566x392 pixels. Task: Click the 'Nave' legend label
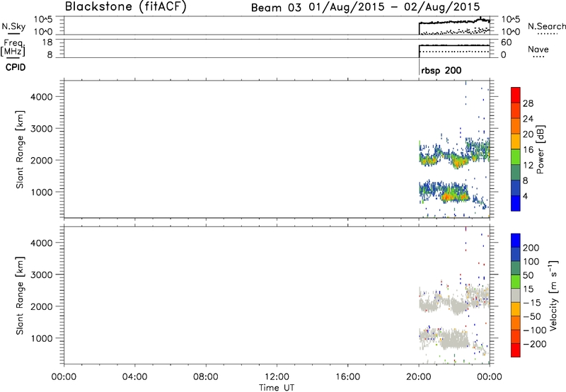tap(538, 49)
